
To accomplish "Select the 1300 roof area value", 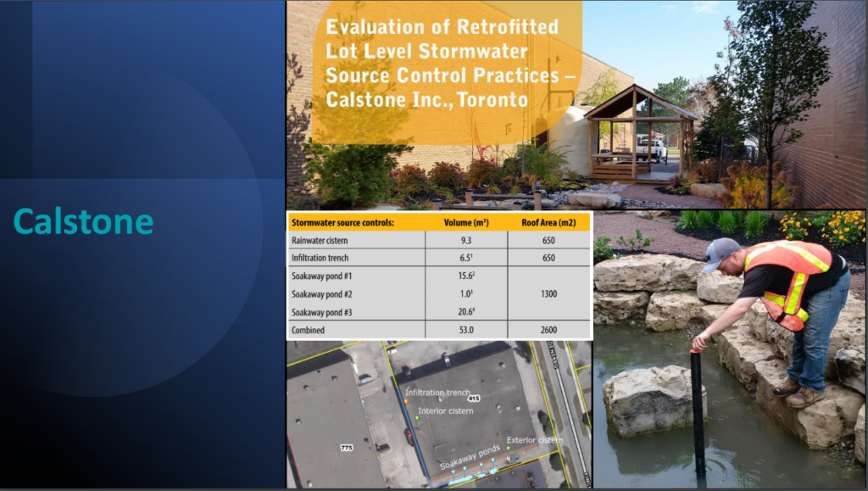I will coord(548,293).
